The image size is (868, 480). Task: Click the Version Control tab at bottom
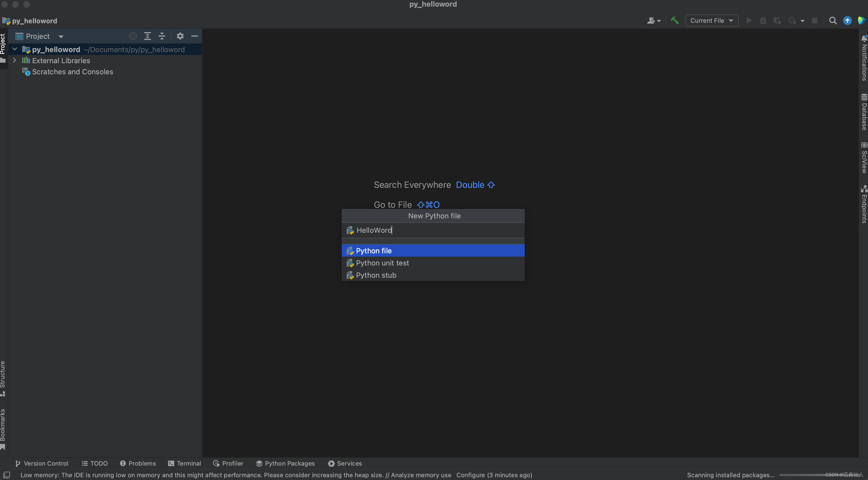click(x=41, y=463)
